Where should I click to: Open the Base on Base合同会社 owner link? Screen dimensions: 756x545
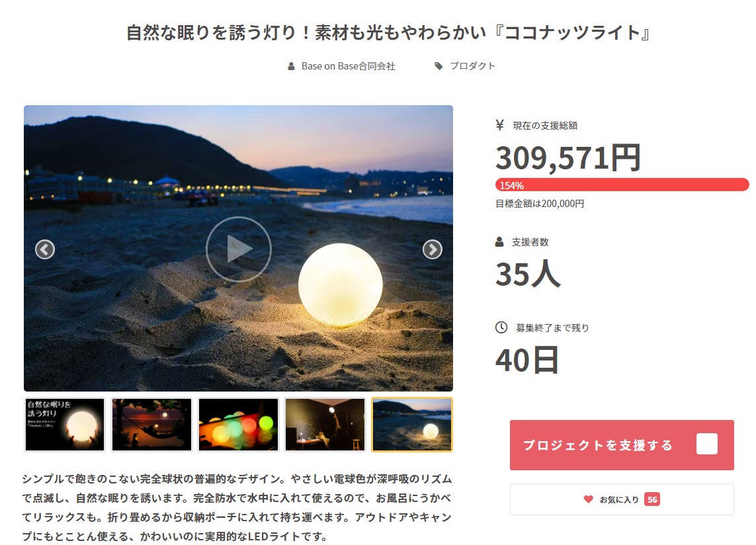click(348, 66)
